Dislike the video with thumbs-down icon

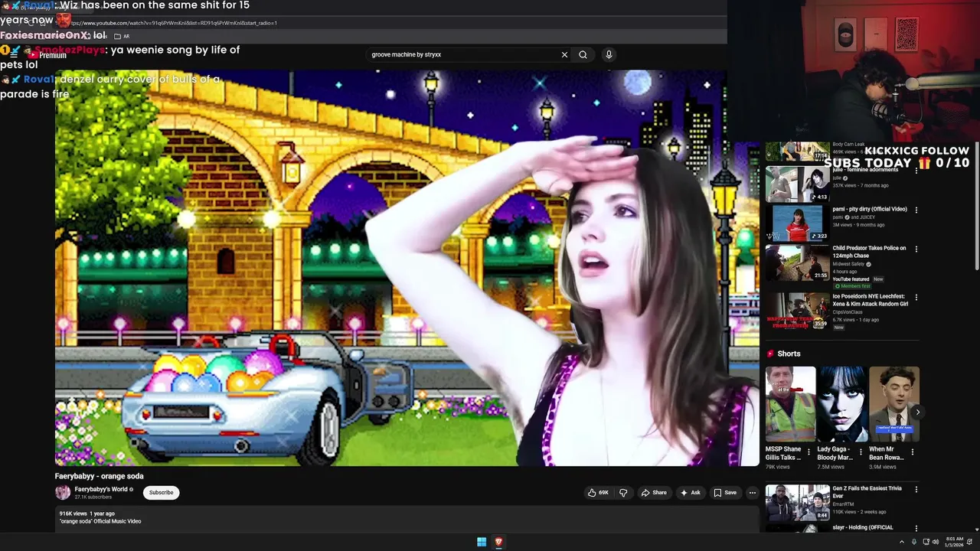click(x=623, y=493)
